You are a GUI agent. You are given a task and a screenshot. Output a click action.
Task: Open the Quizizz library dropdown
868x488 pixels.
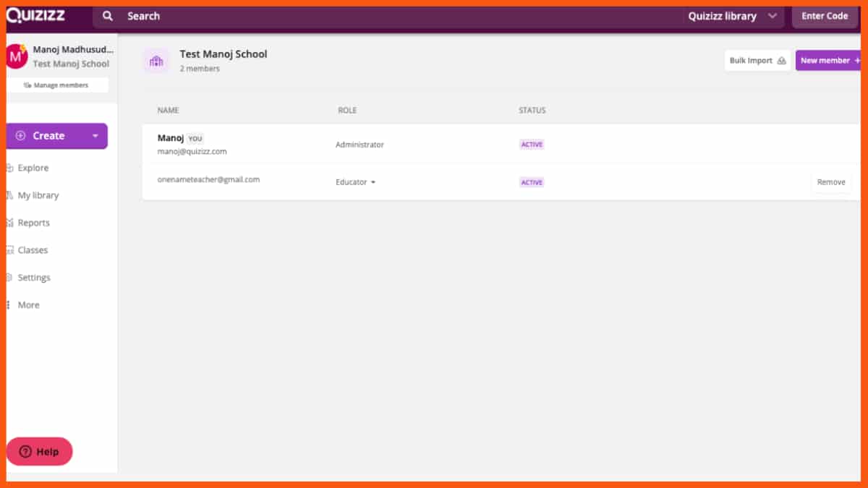coord(773,15)
